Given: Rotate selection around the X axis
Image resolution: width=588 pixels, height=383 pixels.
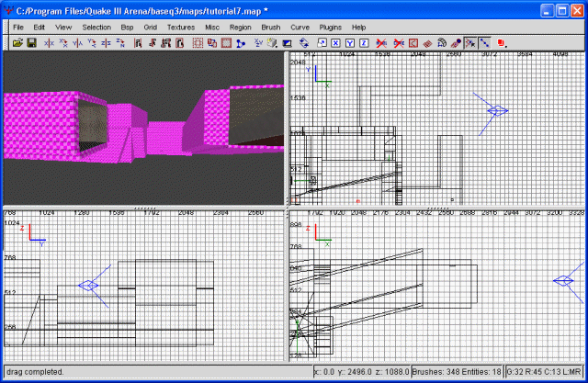Looking at the screenshot, I should pyautogui.click(x=63, y=43).
